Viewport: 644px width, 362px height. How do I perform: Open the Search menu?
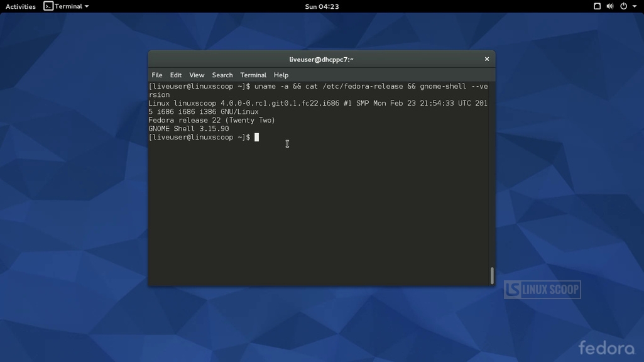[x=222, y=75]
